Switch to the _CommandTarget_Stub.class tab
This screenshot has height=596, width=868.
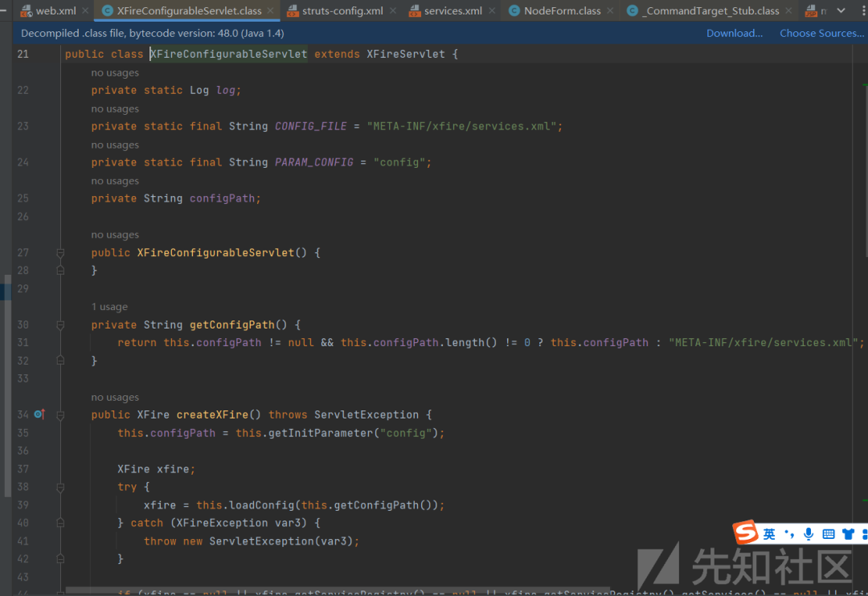pyautogui.click(x=710, y=10)
